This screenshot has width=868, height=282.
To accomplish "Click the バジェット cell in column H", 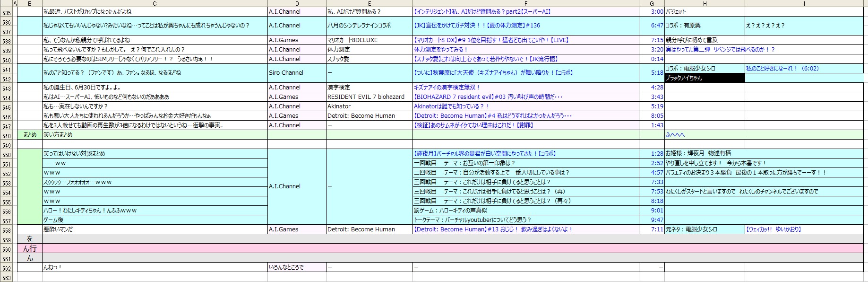I will coord(705,12).
